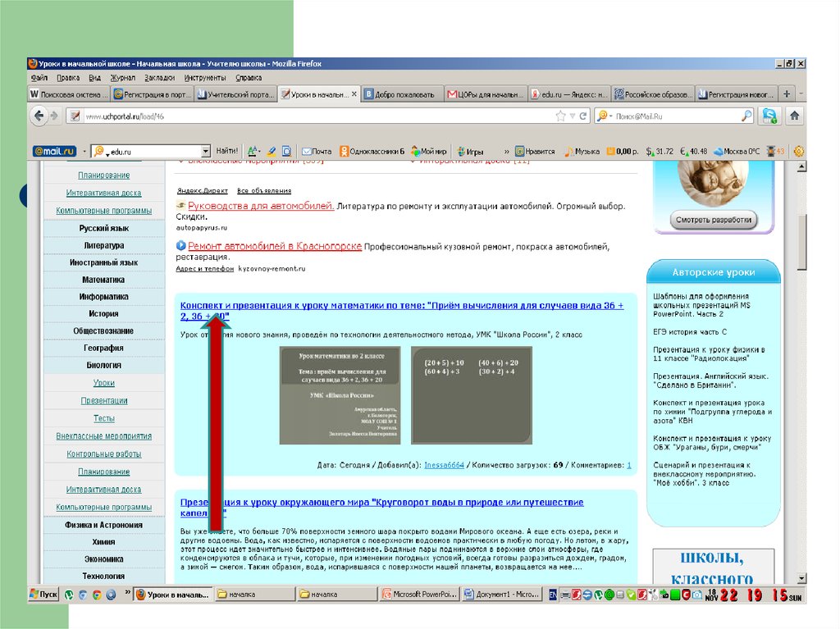Reload the page with the refresh icon

(x=583, y=116)
